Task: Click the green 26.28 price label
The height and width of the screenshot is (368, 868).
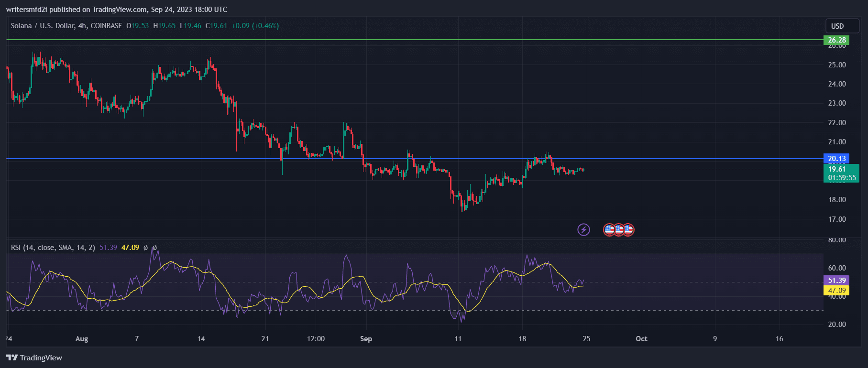Action: pos(836,40)
